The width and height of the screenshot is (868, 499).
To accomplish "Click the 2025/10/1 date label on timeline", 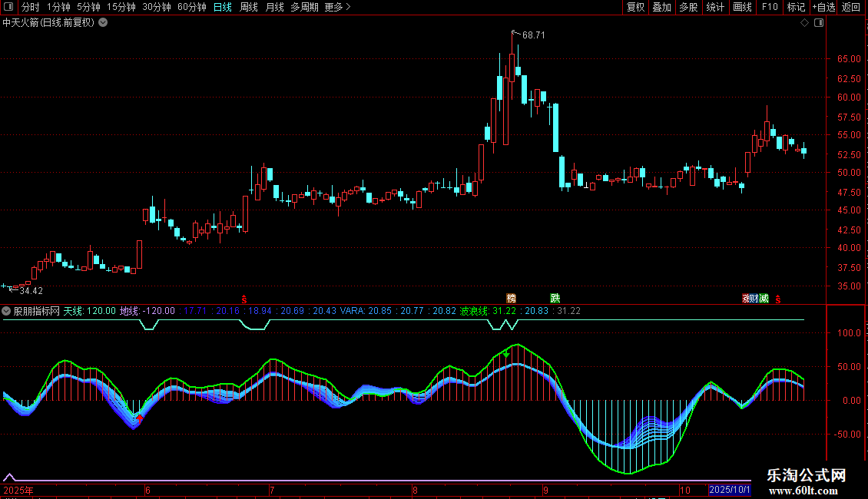I will [729, 490].
